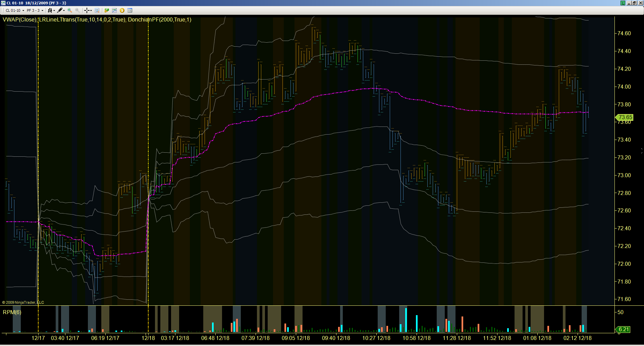Open the chart style bar-type dropdown
The image size is (644, 346).
click(x=51, y=10)
